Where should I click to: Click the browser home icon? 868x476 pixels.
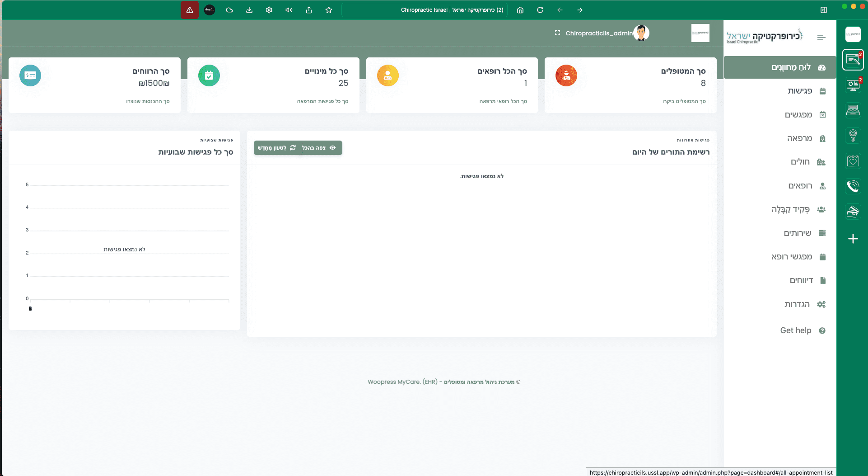click(x=520, y=10)
